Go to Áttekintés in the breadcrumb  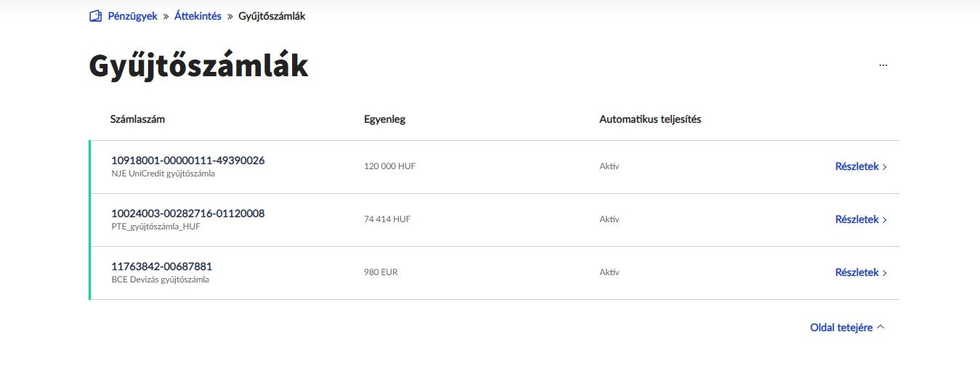(x=198, y=16)
